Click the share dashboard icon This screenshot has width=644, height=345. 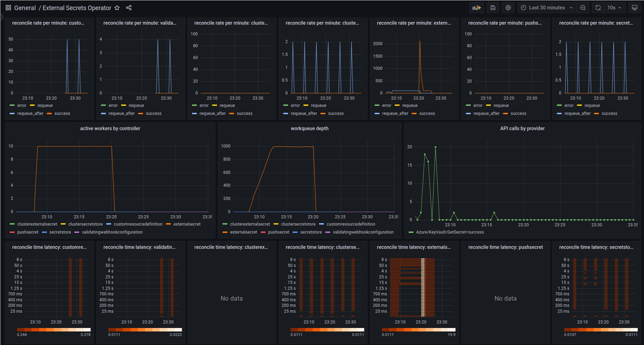pyautogui.click(x=128, y=7)
